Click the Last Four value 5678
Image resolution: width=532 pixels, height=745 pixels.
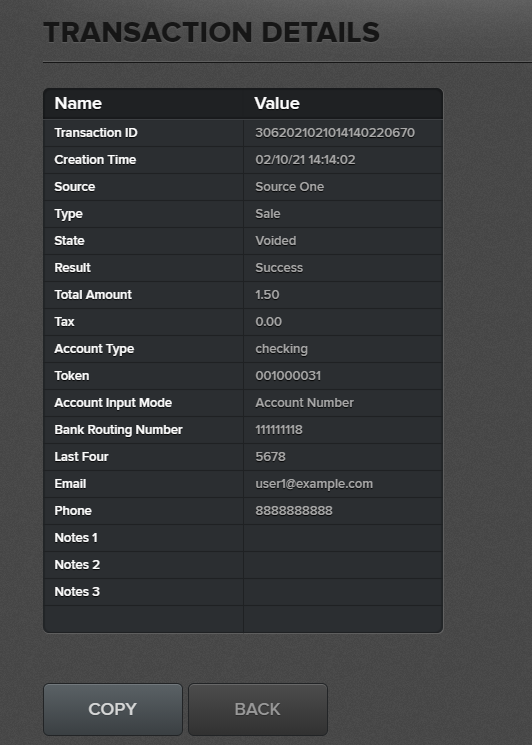pyautogui.click(x=270, y=457)
